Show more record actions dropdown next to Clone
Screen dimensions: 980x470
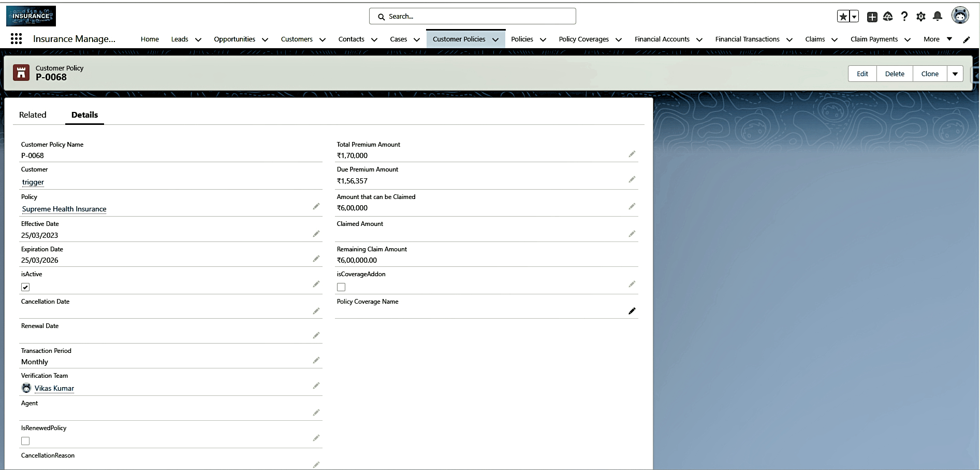click(955, 74)
